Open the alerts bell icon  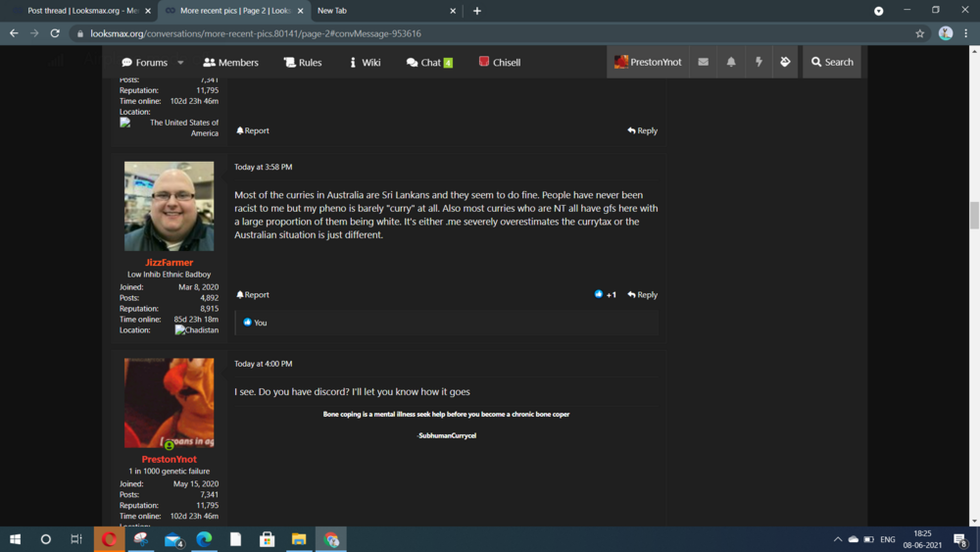(x=731, y=62)
